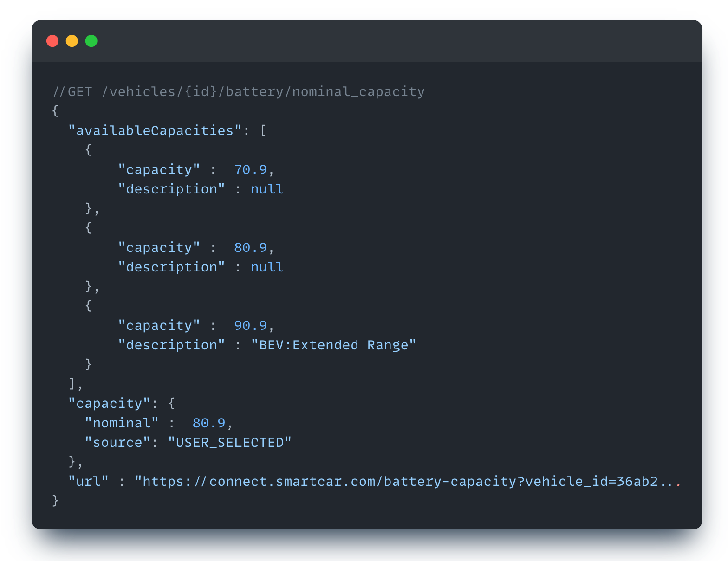
Task: Click the nominal 80.9 value
Action: (x=209, y=423)
